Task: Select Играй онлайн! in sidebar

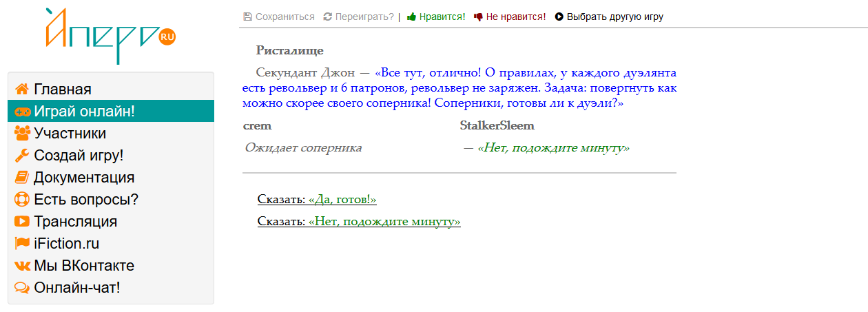Action: (111, 112)
